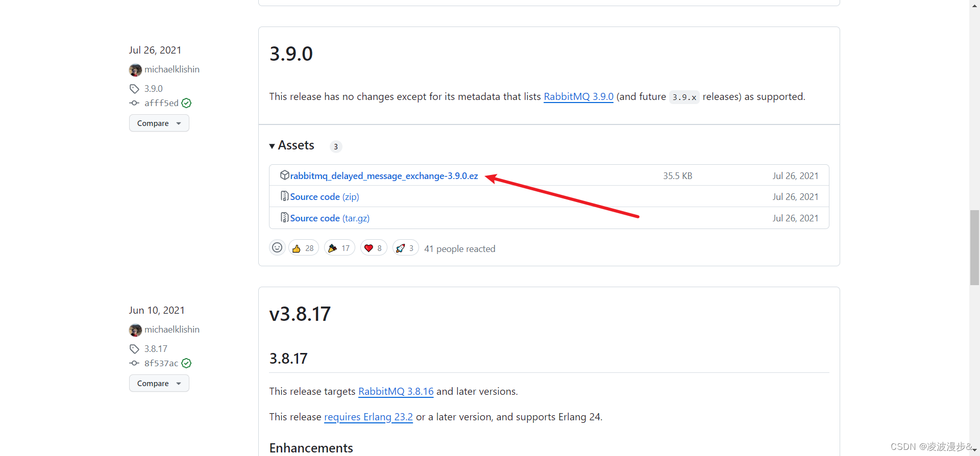Click the Jun 10, 2021 release date in sidebar
Screen dimensions: 980x456
[x=157, y=310]
